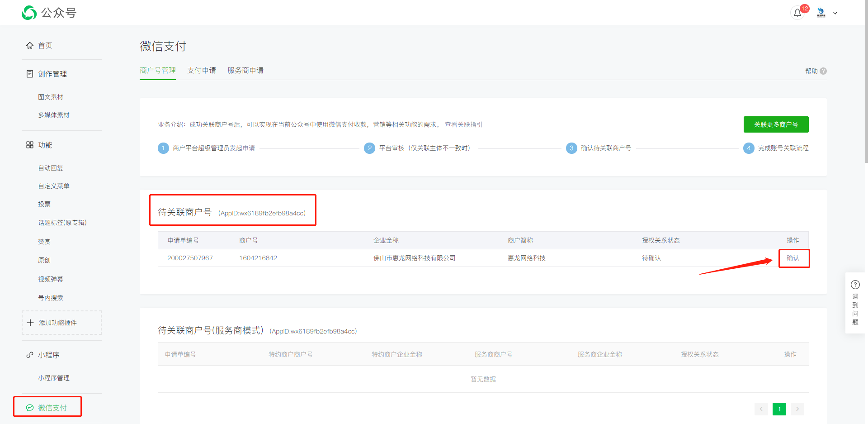Click 添加功能插件 button
The height and width of the screenshot is (424, 868).
61,323
